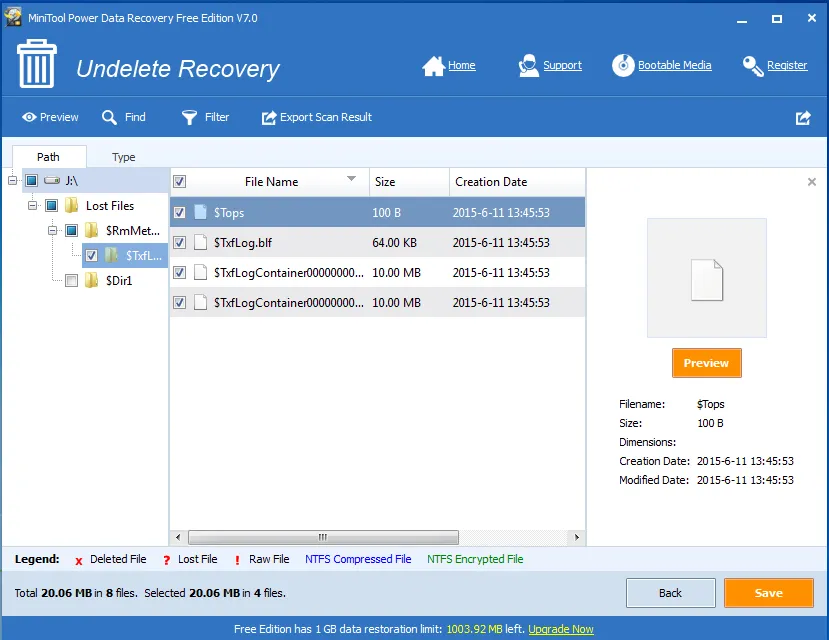Close the preview pane with the X

click(x=812, y=182)
